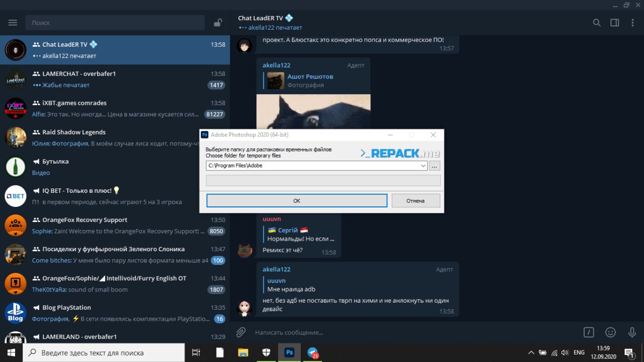Click the Написать сообщение message field
The height and width of the screenshot is (362, 644).
pyautogui.click(x=413, y=332)
